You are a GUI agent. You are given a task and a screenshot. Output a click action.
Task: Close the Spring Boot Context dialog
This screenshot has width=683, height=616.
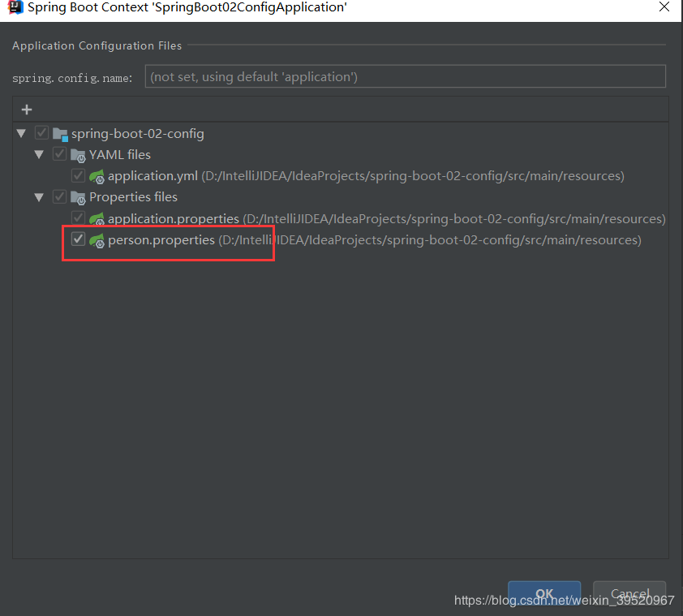[664, 6]
